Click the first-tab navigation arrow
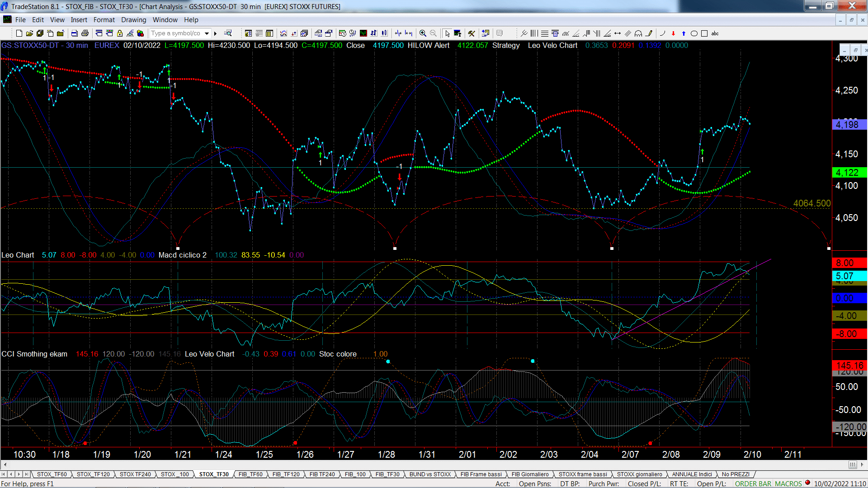 pyautogui.click(x=4, y=474)
